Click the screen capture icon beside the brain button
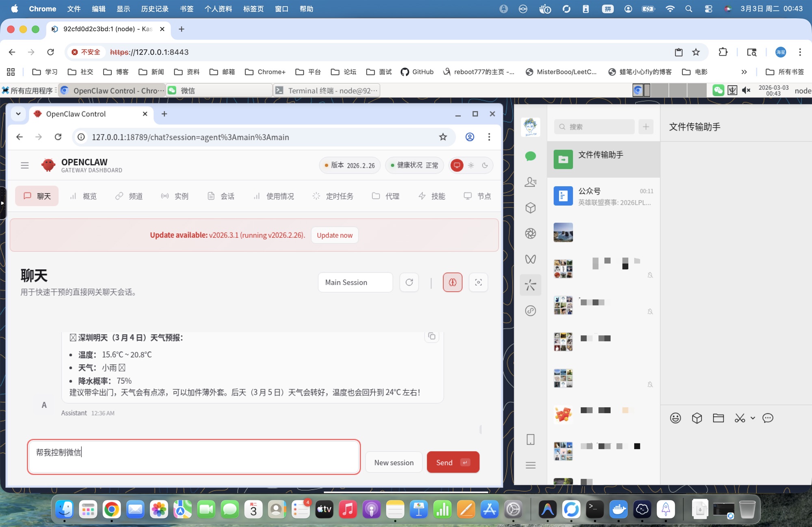This screenshot has height=527, width=812. [478, 282]
